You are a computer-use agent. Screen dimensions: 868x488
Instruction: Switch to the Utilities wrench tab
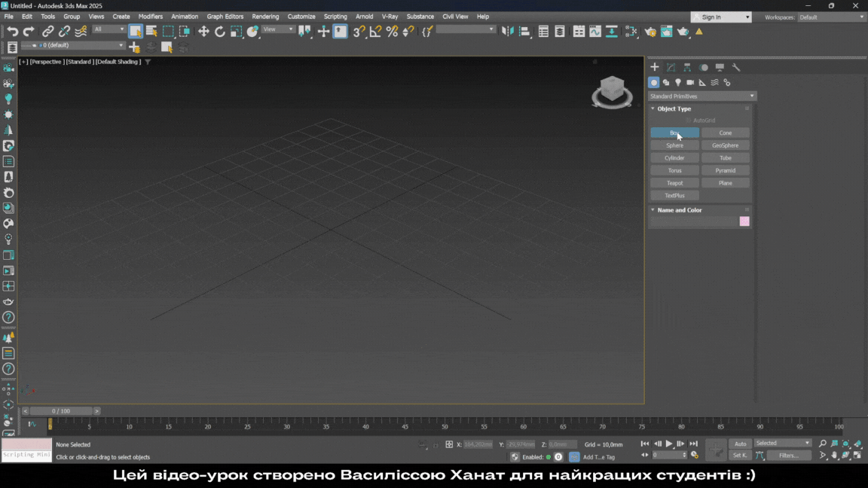(735, 67)
